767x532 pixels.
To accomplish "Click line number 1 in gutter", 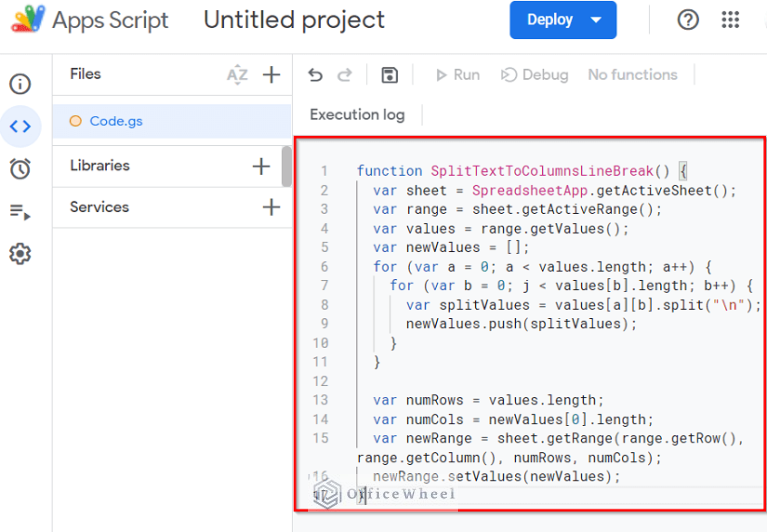I will pos(324,171).
